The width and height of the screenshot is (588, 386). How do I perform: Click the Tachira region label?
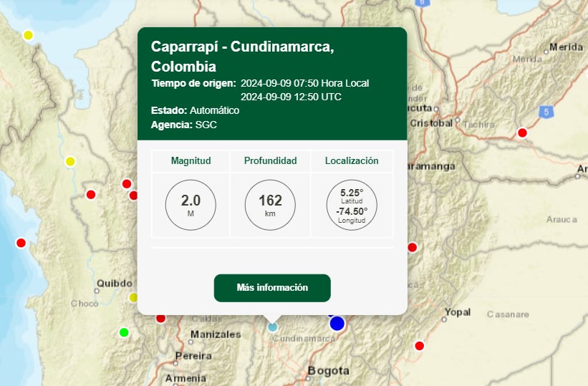coord(479,124)
